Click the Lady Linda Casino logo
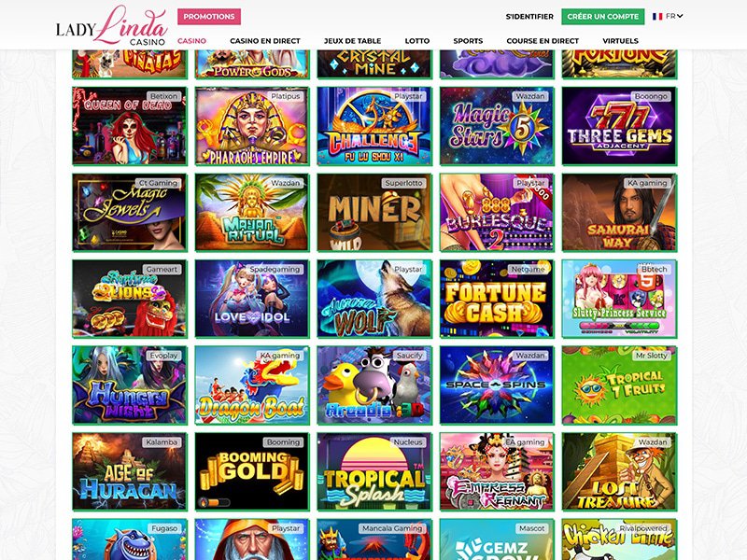747x560 pixels. tap(111, 26)
